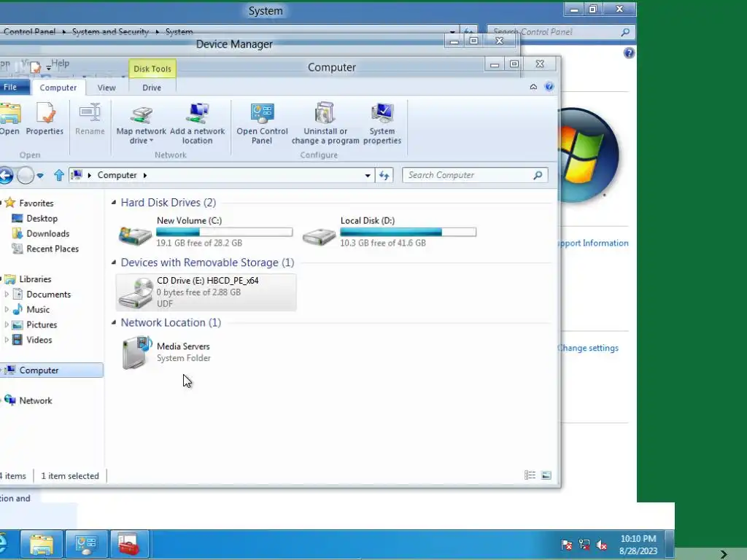Expand the Music library node
The width and height of the screenshot is (747, 560).
pos(6,309)
